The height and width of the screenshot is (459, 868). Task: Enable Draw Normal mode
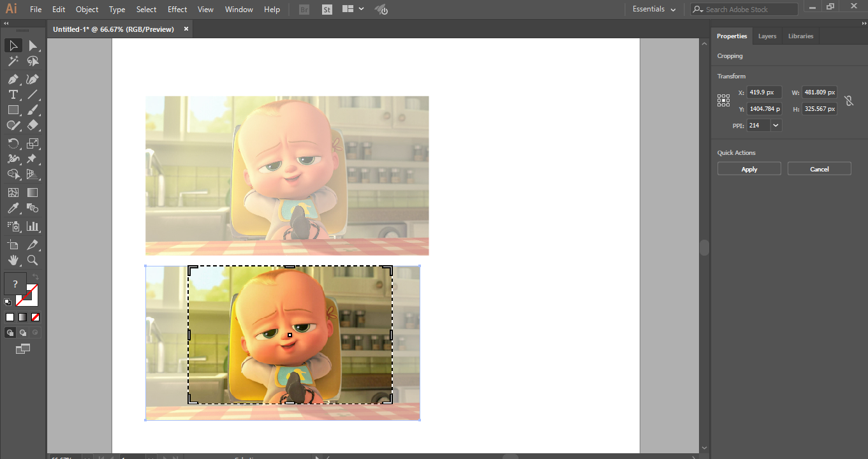(10, 332)
